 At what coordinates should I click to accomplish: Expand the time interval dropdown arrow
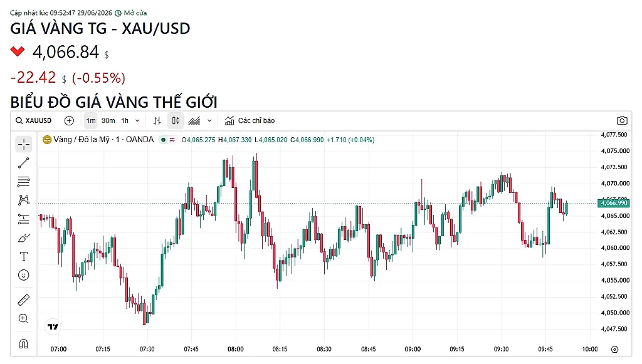point(137,121)
